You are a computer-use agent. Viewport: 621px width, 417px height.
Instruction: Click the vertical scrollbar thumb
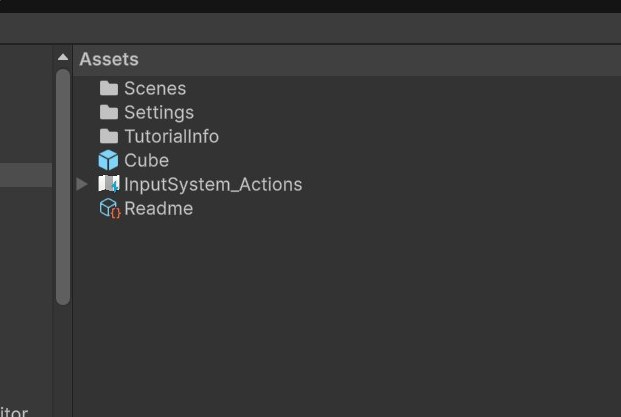(63, 185)
